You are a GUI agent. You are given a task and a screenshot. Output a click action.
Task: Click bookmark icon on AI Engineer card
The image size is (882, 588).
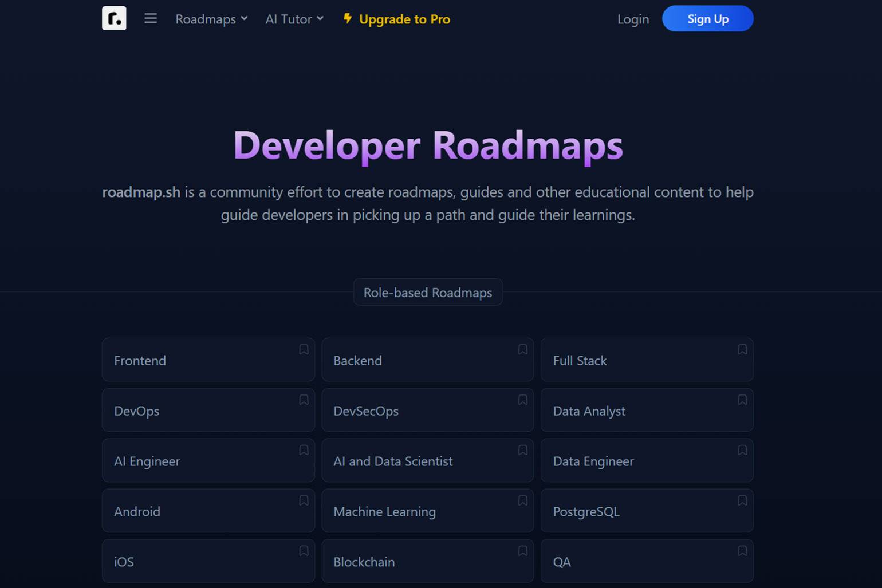(304, 450)
